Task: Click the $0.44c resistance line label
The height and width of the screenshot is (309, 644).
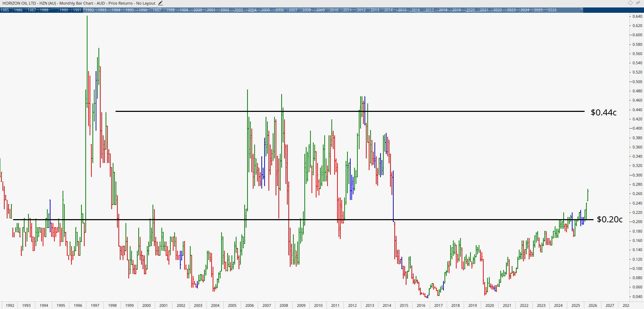Action: 603,112
